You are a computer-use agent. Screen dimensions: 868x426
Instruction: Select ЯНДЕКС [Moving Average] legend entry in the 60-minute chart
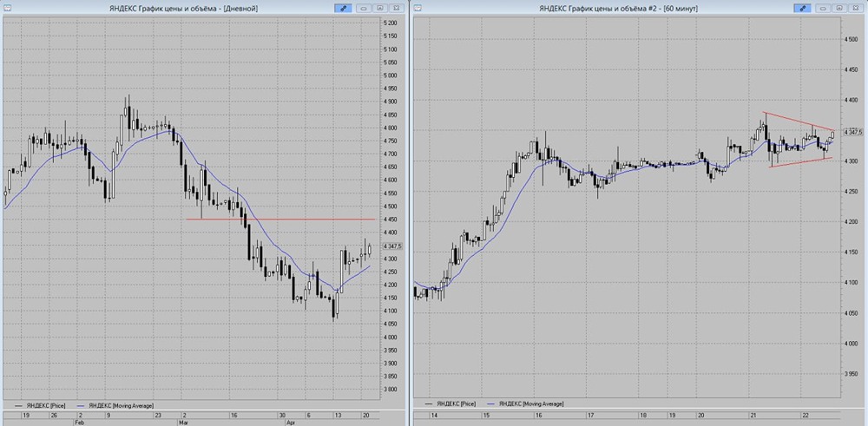[525, 403]
